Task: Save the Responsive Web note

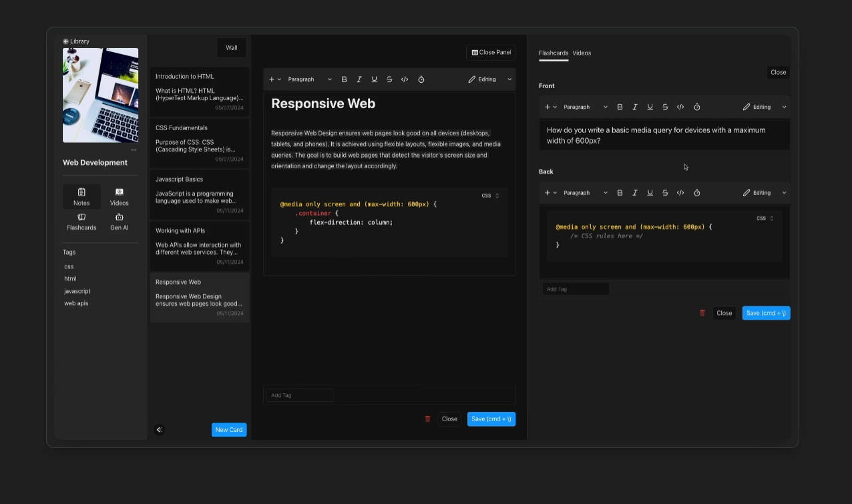Action: [x=491, y=419]
